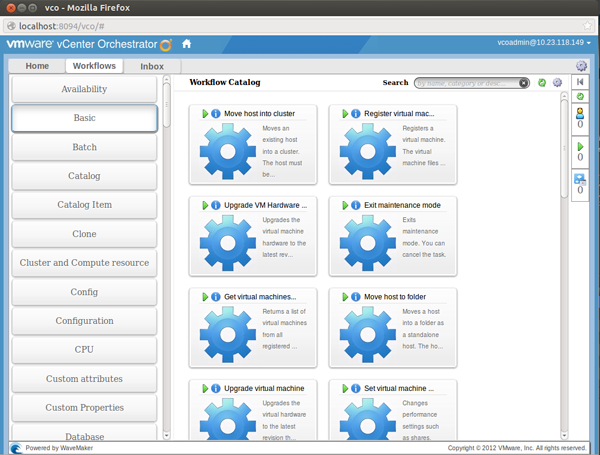The height and width of the screenshot is (455, 600).
Task: Show info for Move host into cluster
Action: pos(216,114)
